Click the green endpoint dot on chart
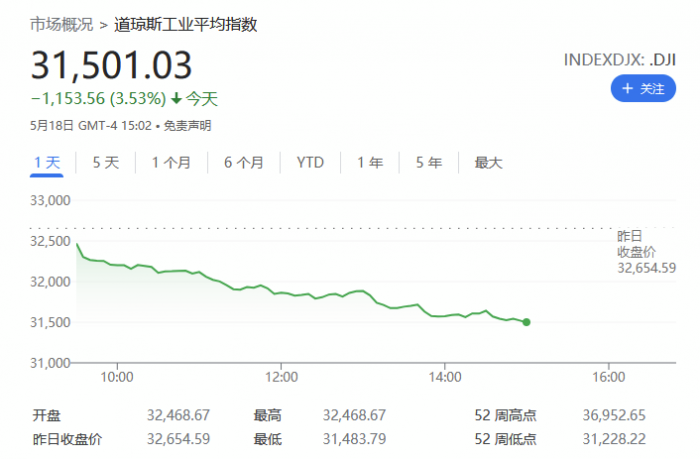The image size is (700, 459). 526,322
